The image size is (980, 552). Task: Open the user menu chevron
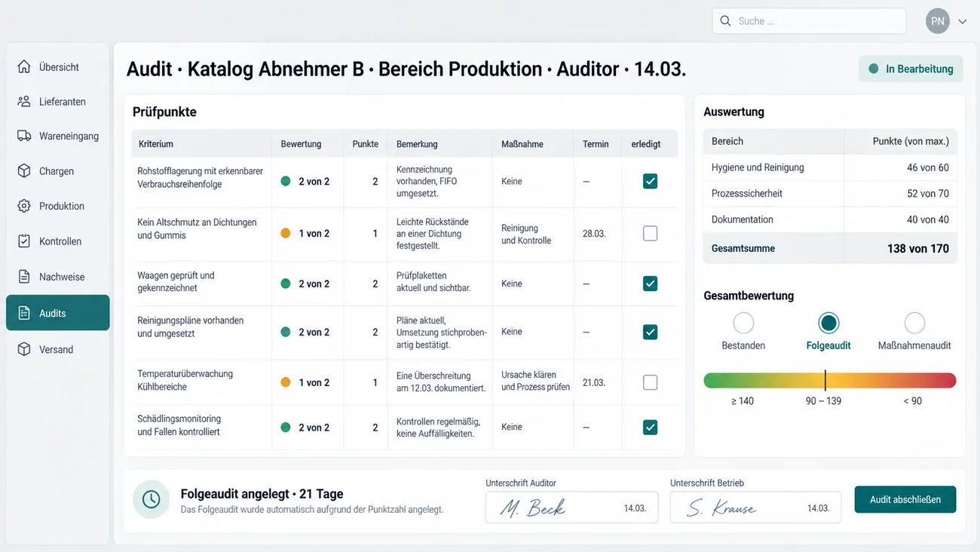(x=963, y=22)
